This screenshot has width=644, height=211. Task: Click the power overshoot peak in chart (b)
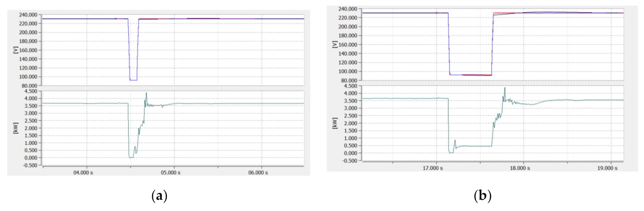[505, 88]
